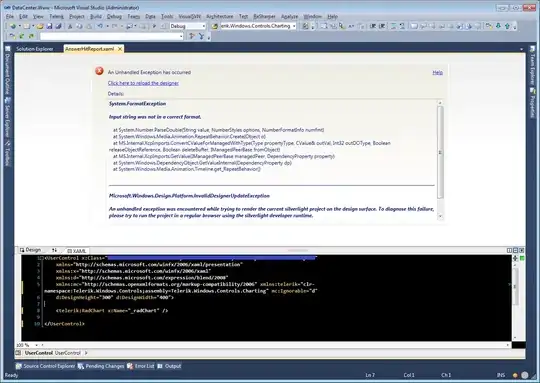The height and width of the screenshot is (383, 540).
Task: Switch to horizontal split view
Action: click(x=516, y=250)
